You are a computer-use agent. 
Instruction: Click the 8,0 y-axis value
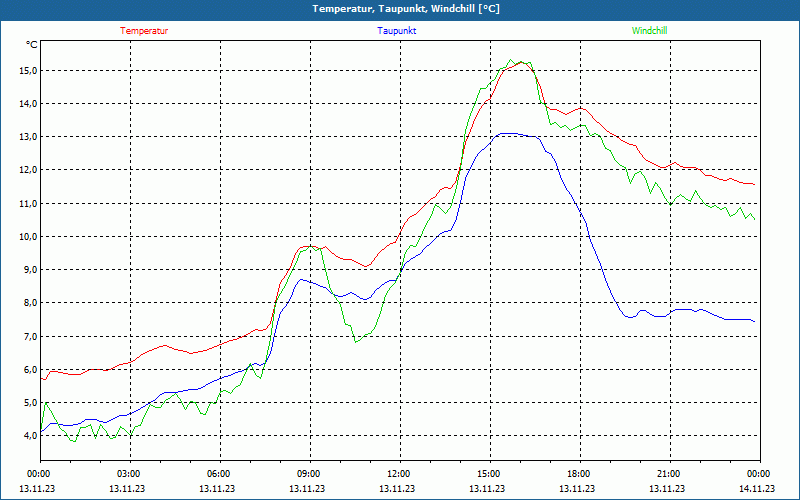click(30, 303)
